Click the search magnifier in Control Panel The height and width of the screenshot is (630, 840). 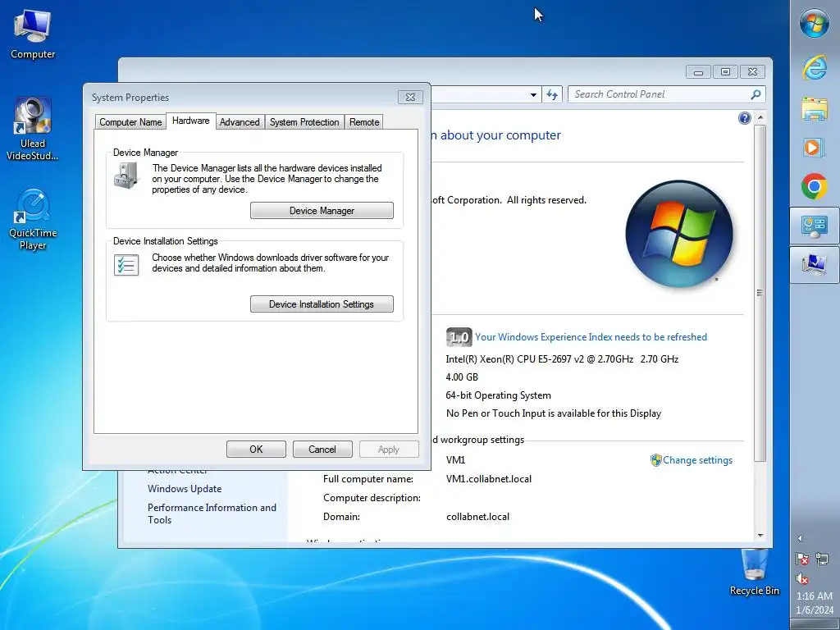tap(756, 95)
